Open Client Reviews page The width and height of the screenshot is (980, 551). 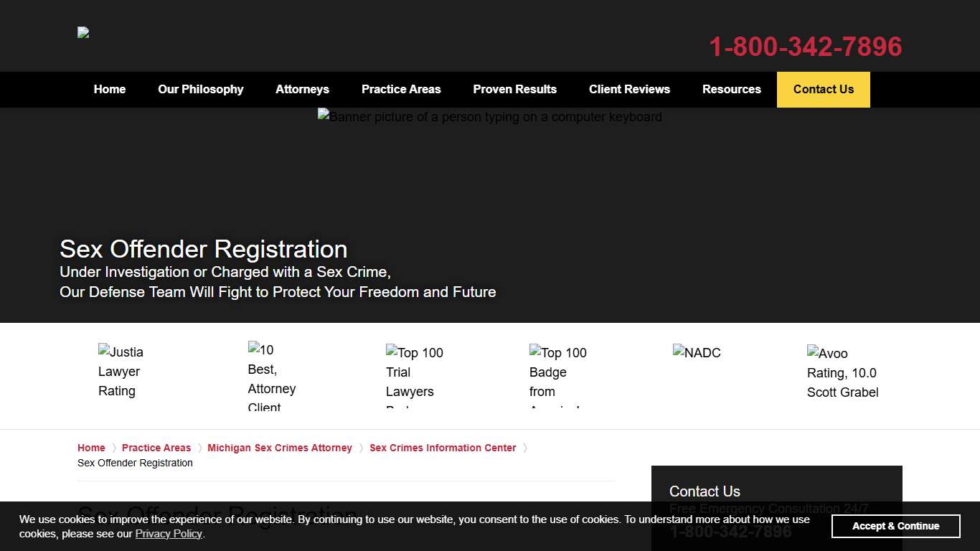pos(629,90)
